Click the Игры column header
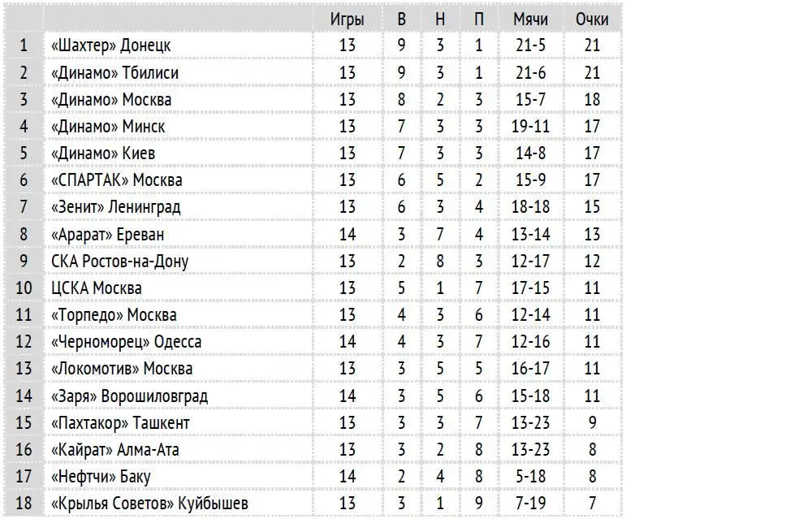The width and height of the screenshot is (812, 519). (347, 19)
